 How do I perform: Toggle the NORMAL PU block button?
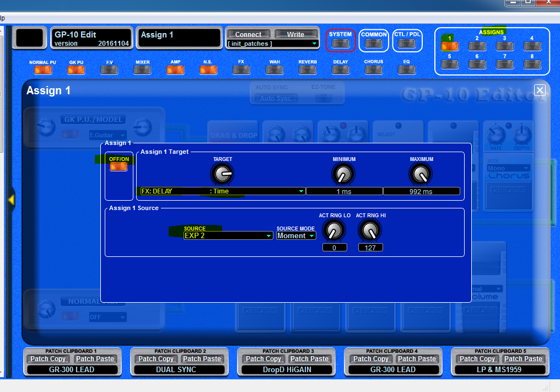43,70
